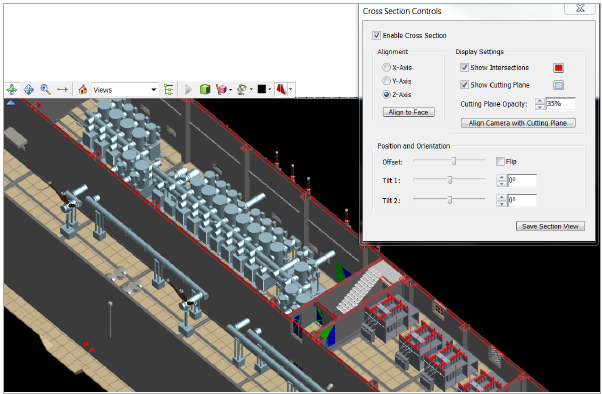
Task: Uncheck Enable Cross Section
Action: click(x=376, y=35)
